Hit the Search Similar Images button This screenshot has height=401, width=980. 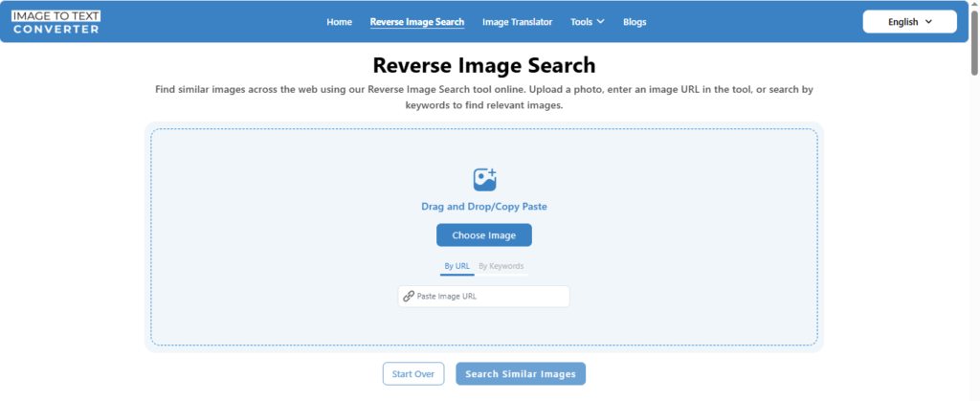pyautogui.click(x=520, y=374)
